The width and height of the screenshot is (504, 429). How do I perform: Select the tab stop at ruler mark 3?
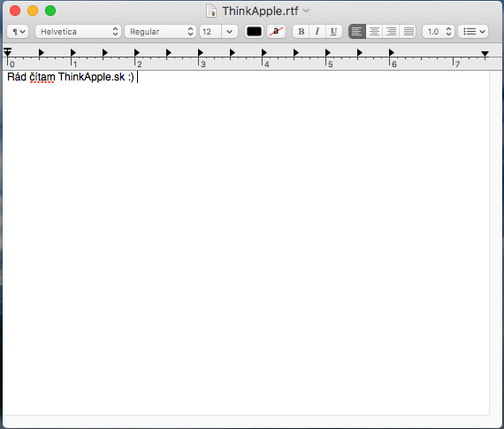tap(200, 52)
